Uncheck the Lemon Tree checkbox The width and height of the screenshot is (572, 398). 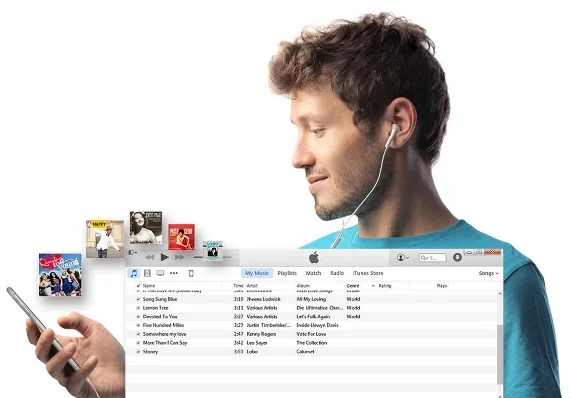point(138,308)
